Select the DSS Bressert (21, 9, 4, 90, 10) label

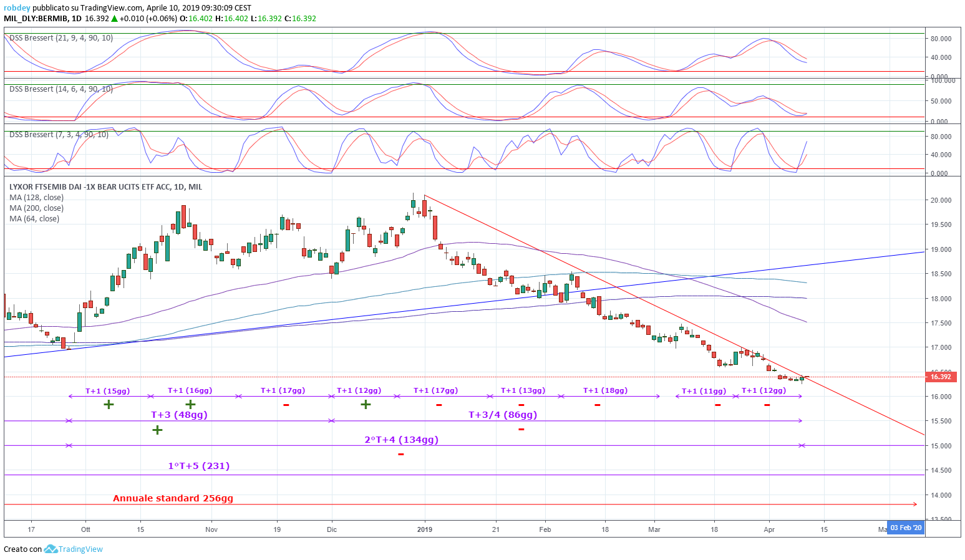[61, 38]
